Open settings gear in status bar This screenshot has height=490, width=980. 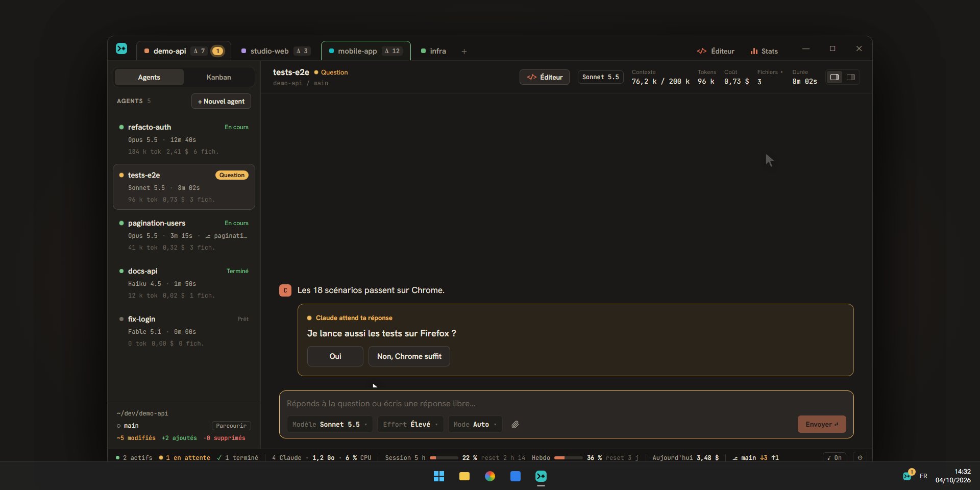pyautogui.click(x=860, y=458)
